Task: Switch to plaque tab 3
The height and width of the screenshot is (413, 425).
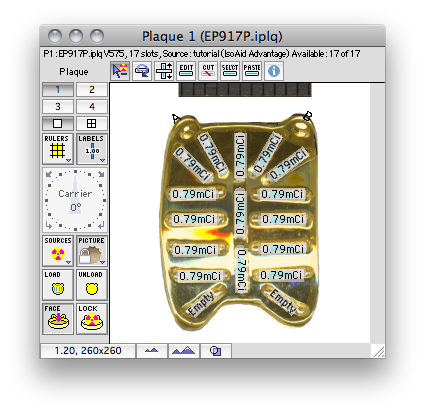Action: pos(58,106)
